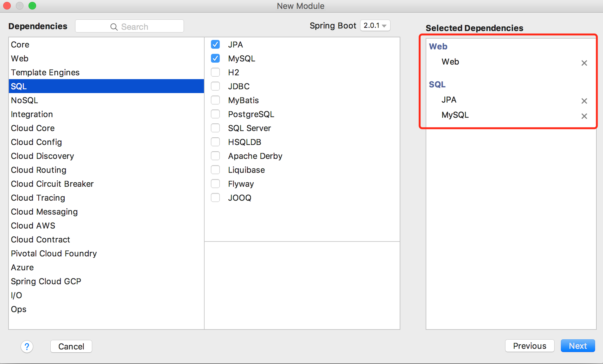Remove JPA from selected dependencies
Viewport: 603px width, 364px height.
pyautogui.click(x=584, y=101)
